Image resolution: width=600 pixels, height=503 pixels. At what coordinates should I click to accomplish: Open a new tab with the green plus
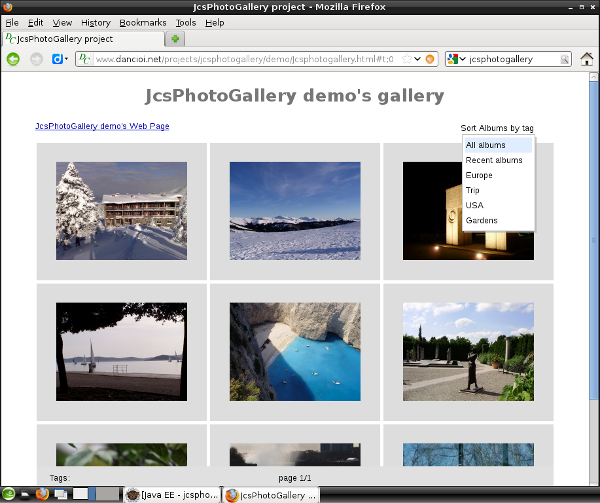coord(175,39)
